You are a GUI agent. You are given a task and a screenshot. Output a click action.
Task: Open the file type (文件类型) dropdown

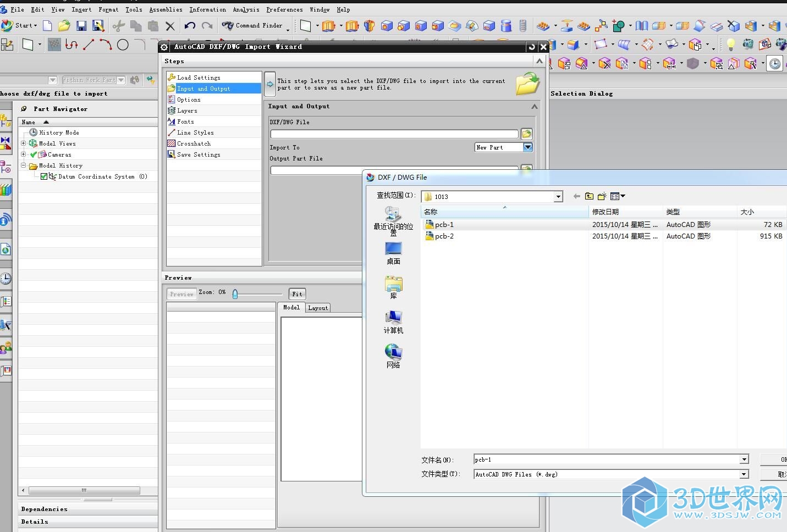pos(744,474)
